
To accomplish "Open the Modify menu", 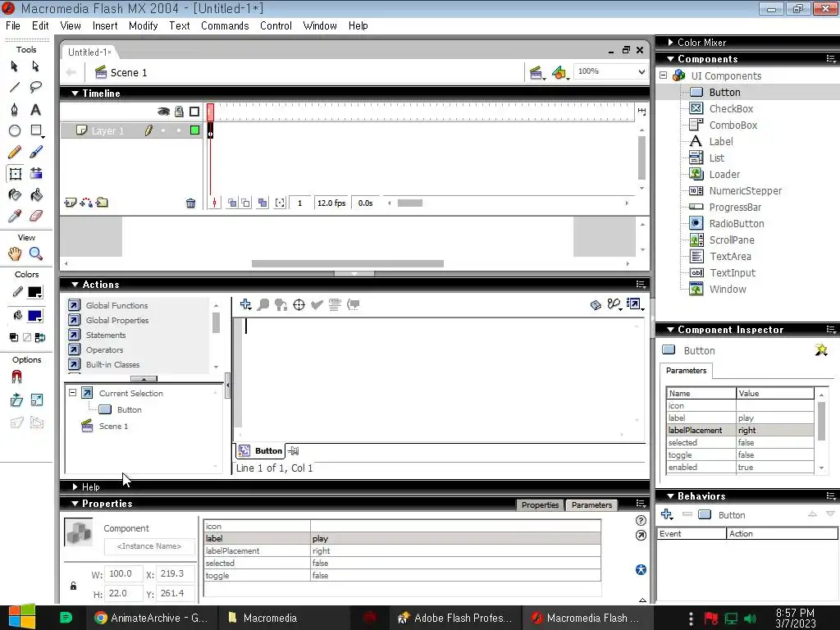I will click(x=143, y=25).
